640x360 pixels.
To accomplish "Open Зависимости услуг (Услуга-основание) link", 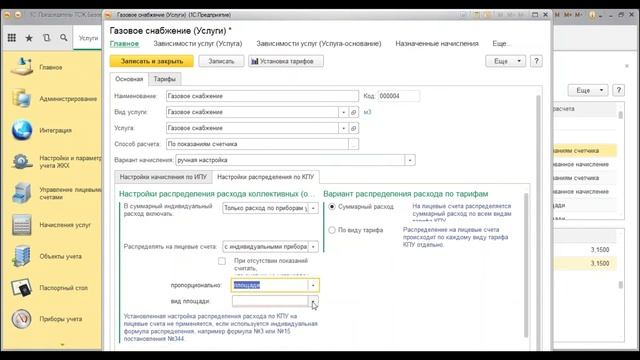I will 319,43.
